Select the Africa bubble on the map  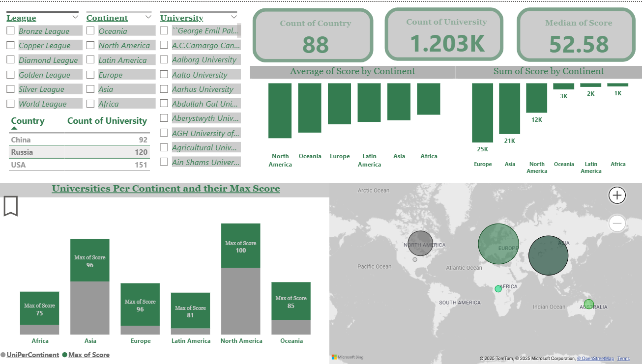click(498, 289)
